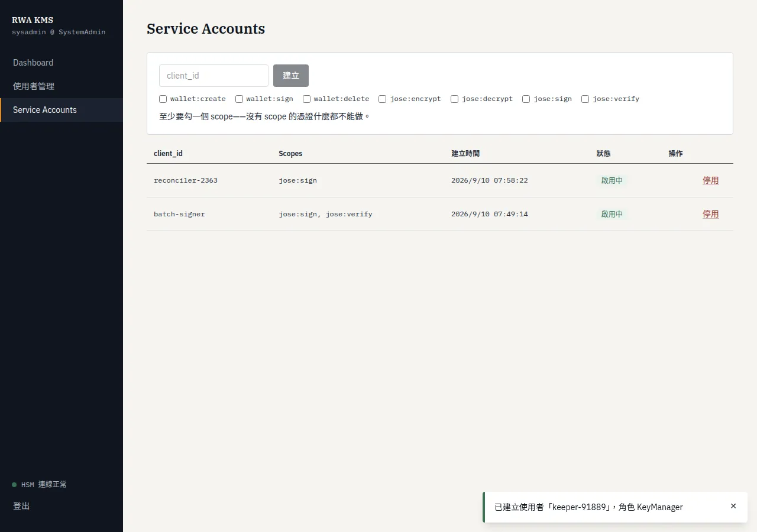Click the 建立 button
This screenshot has width=757, height=532.
tap(291, 76)
